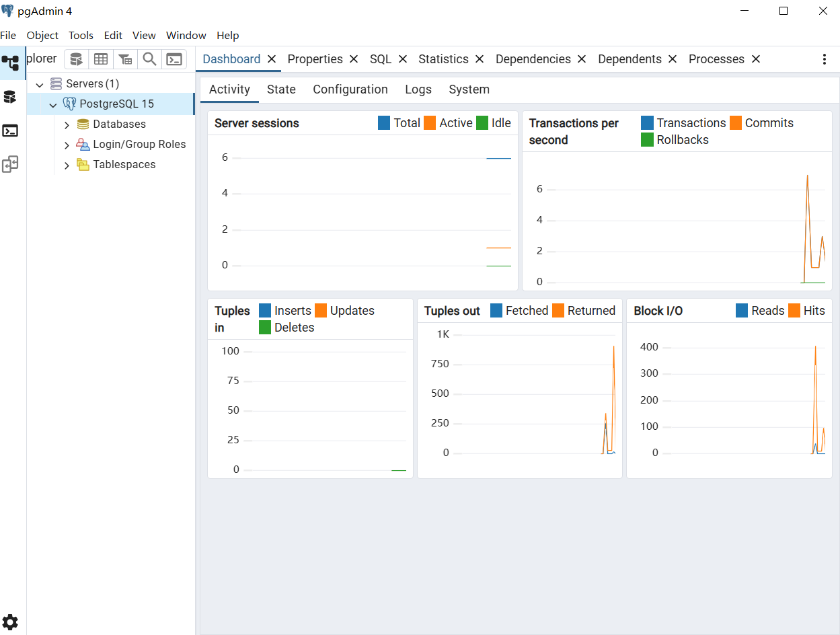Image resolution: width=840 pixels, height=635 pixels.
Task: Collapse the PostgreSQL 15 server node
Action: pyautogui.click(x=53, y=104)
